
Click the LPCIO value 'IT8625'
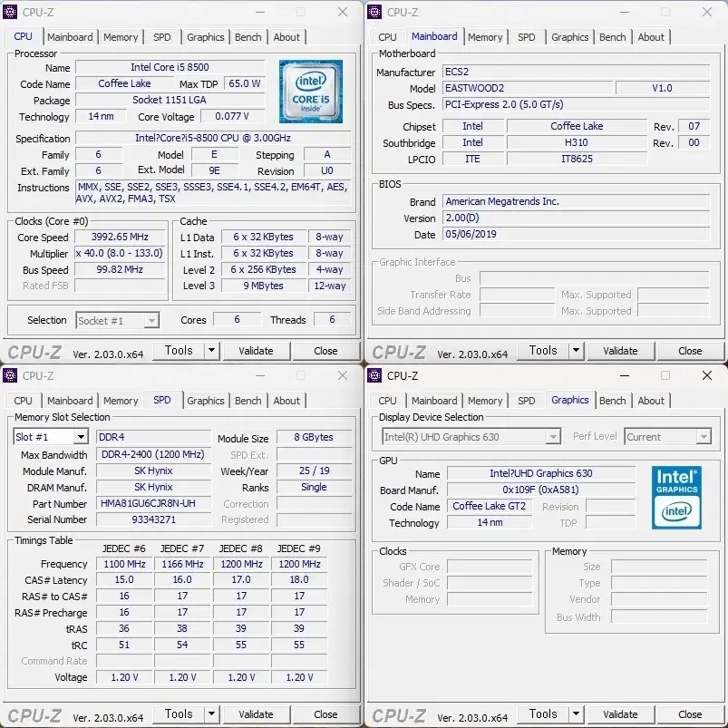[x=577, y=159]
